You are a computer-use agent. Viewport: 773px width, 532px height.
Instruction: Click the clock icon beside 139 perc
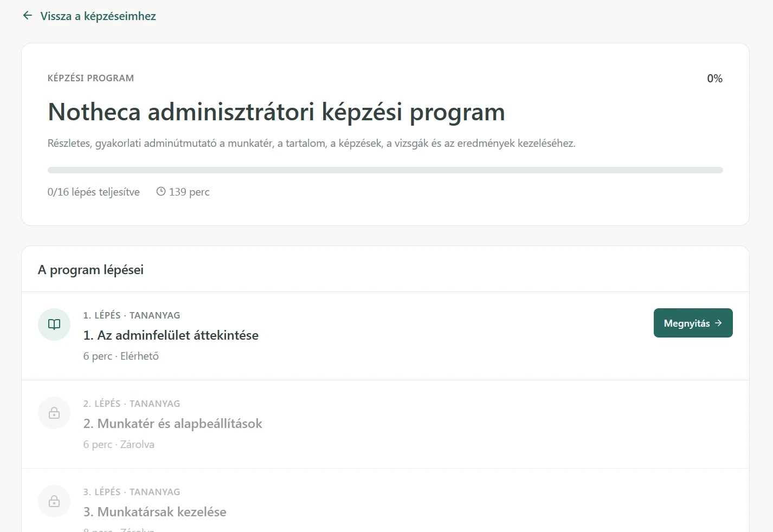tap(161, 191)
